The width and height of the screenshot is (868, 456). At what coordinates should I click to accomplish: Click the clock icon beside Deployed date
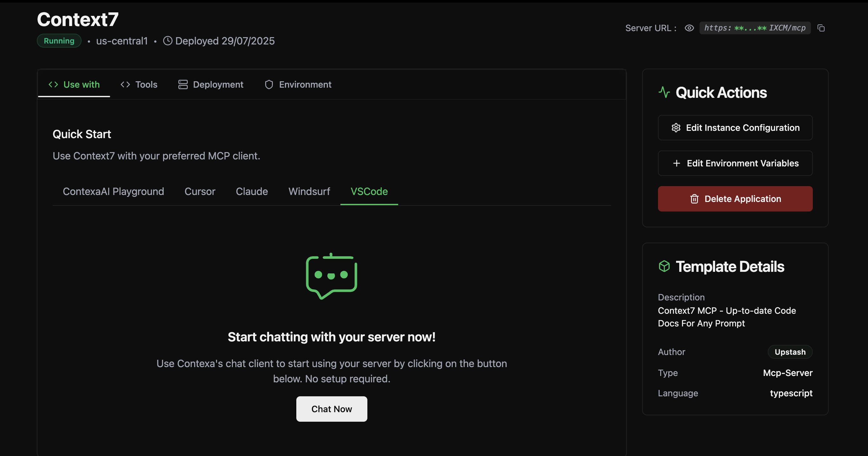pos(168,41)
